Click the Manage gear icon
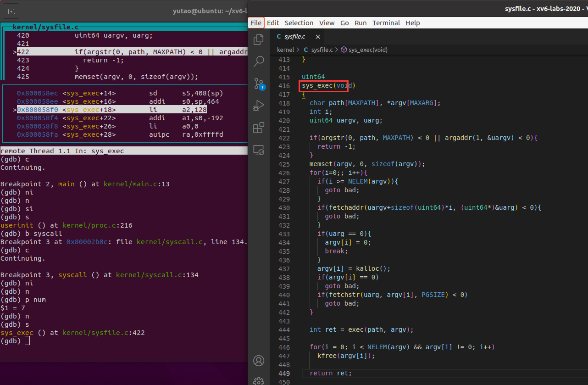 coord(259,380)
